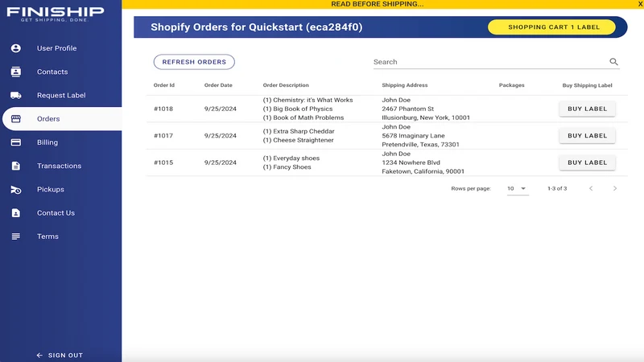Open Pickups menu item

62,190
